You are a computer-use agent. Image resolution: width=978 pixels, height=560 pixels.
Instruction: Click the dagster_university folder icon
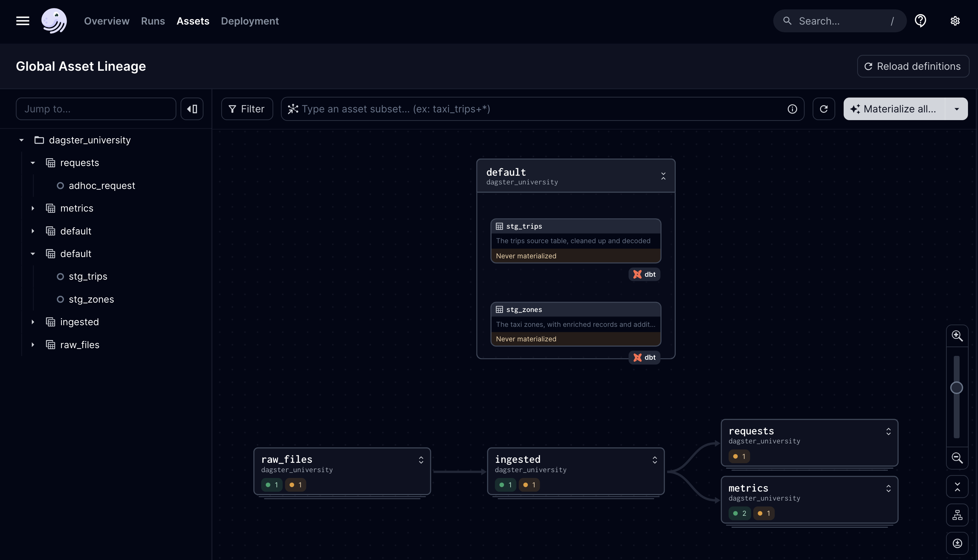point(39,140)
